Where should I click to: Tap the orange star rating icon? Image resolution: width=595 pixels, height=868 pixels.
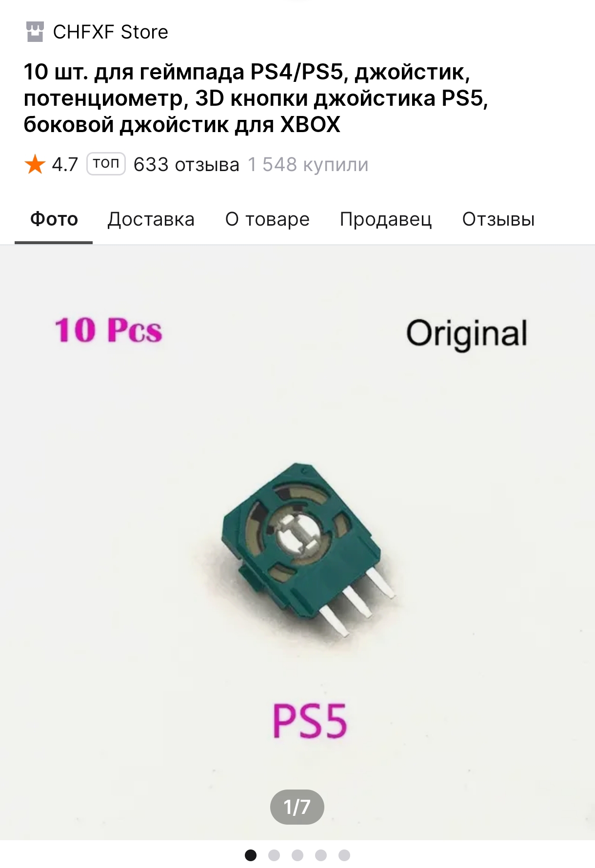click(35, 164)
